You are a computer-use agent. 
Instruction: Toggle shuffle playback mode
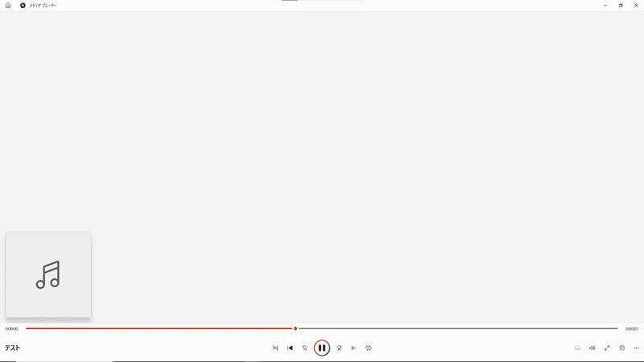pos(275,348)
